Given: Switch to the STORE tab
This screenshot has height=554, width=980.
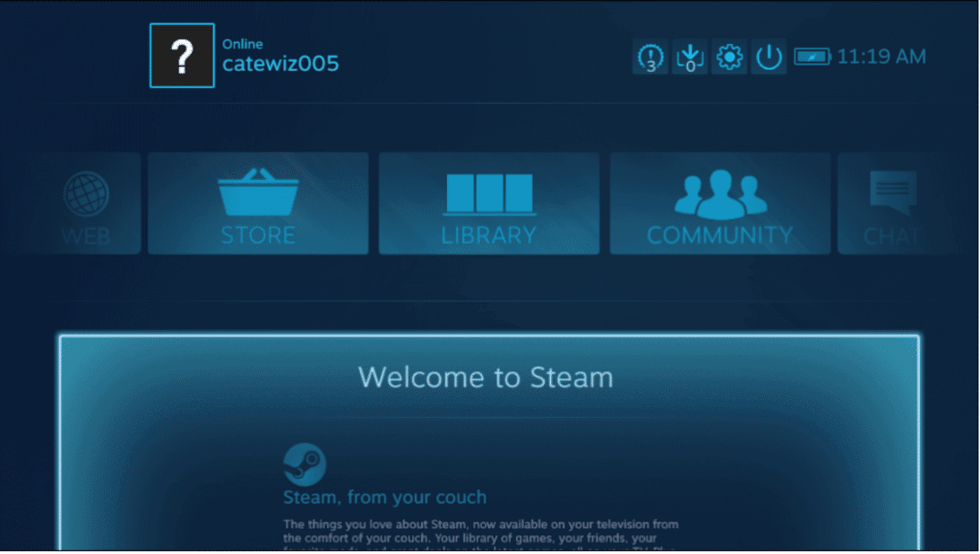Looking at the screenshot, I should pyautogui.click(x=258, y=203).
